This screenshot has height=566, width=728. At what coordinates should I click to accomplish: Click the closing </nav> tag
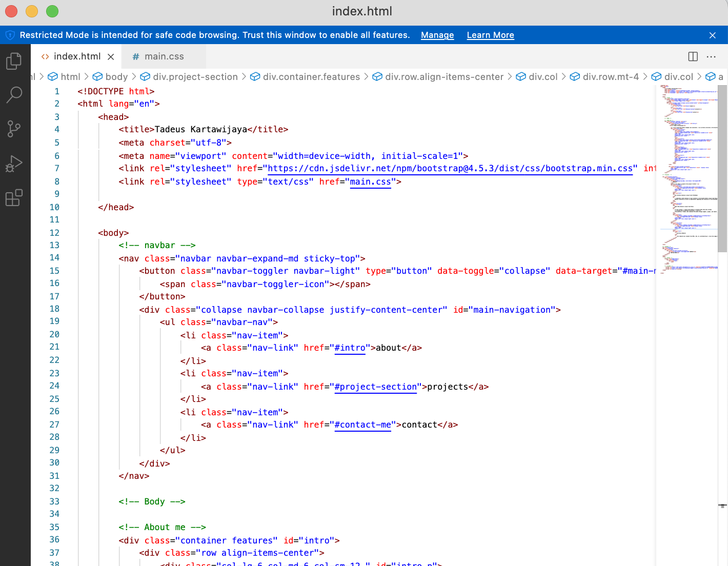click(x=134, y=476)
